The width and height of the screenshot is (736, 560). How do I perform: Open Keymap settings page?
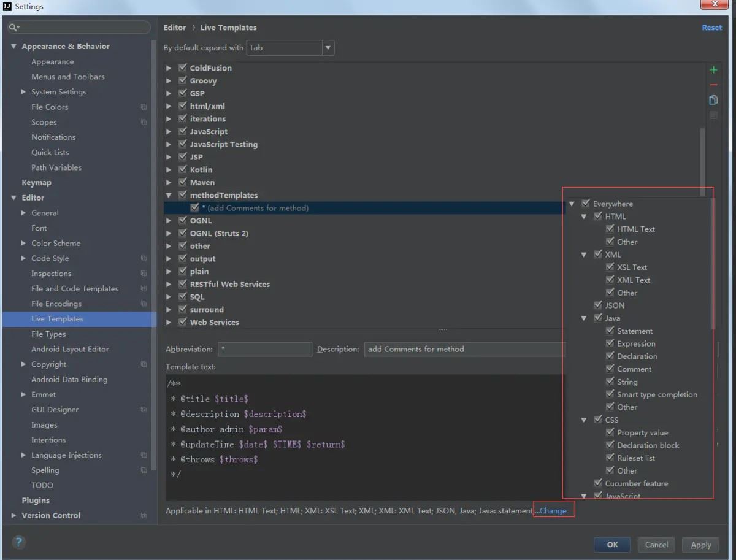(36, 183)
